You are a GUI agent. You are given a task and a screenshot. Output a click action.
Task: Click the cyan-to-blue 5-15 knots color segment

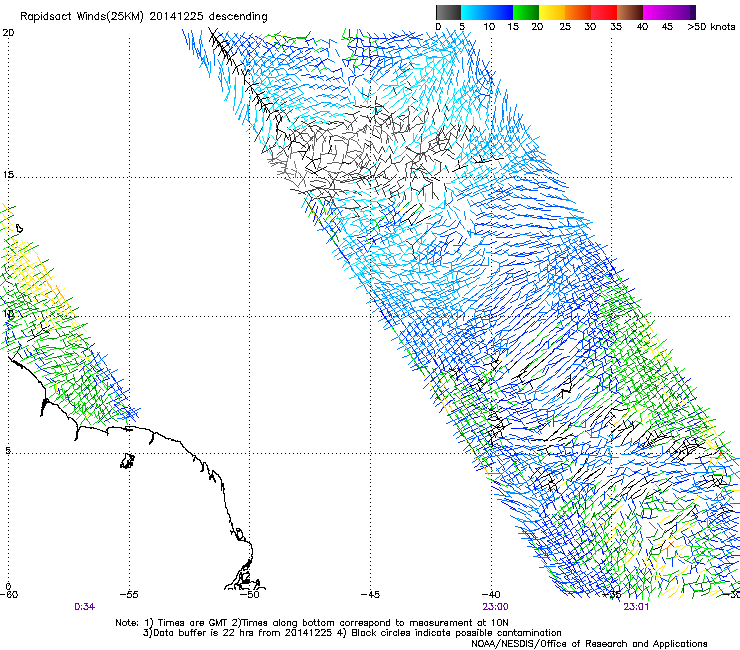click(487, 12)
